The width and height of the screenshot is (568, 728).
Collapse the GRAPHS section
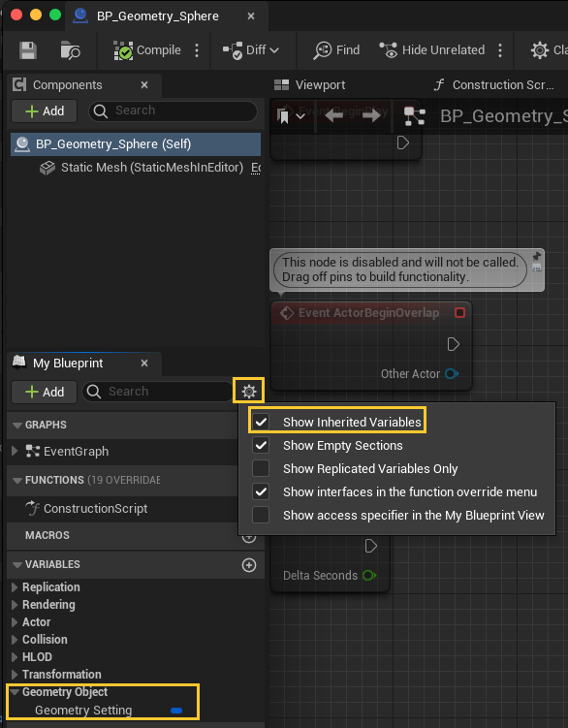click(x=17, y=425)
